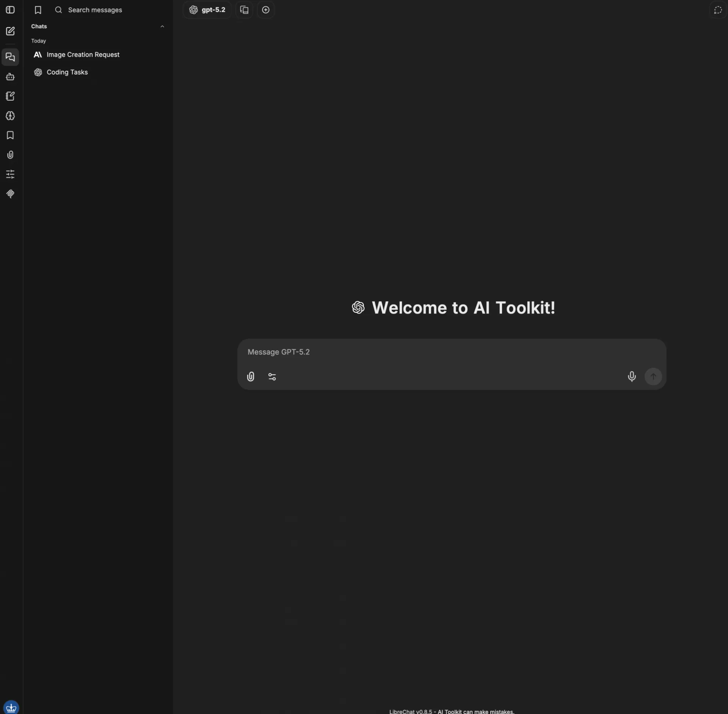This screenshot has width=728, height=714.
Task: Open the Image Creation Request chat
Action: tap(98, 55)
